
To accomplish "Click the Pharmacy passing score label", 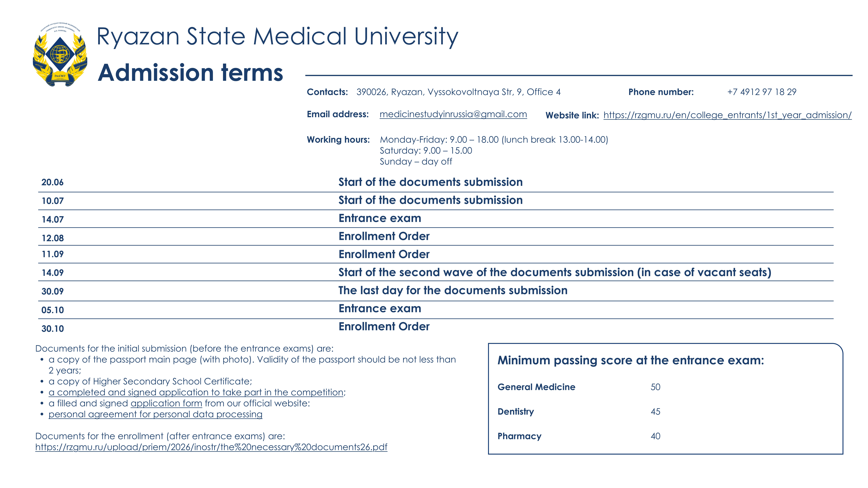I will [x=519, y=436].
